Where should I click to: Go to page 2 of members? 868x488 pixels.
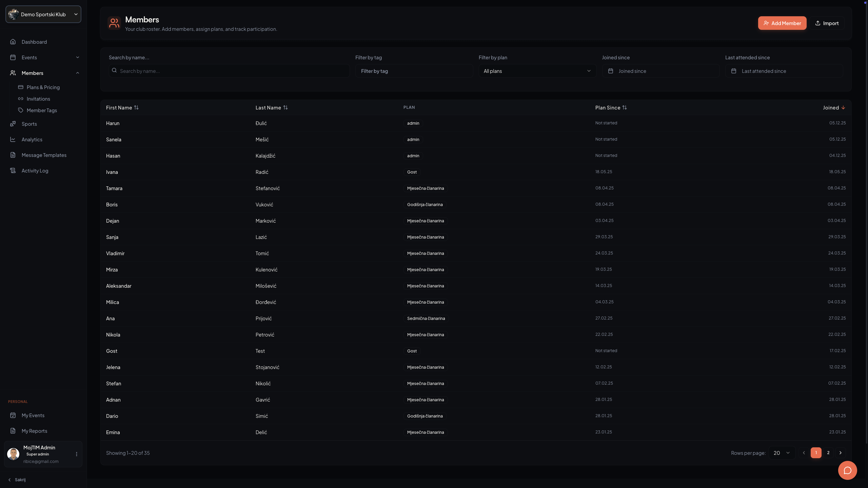click(x=828, y=453)
